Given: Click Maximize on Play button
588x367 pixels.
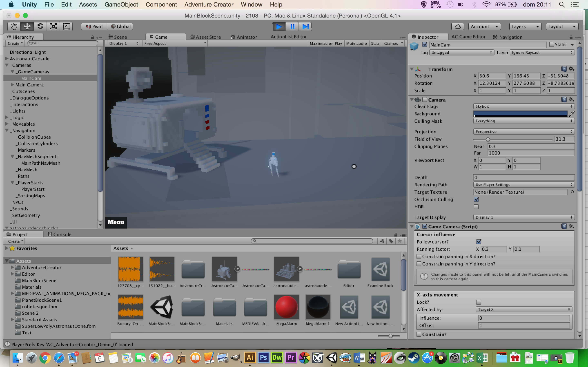Looking at the screenshot, I should (x=326, y=43).
